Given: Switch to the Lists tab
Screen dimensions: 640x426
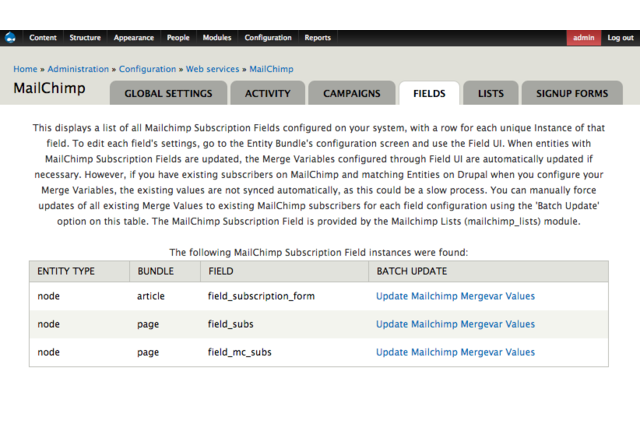Looking at the screenshot, I should (x=491, y=93).
